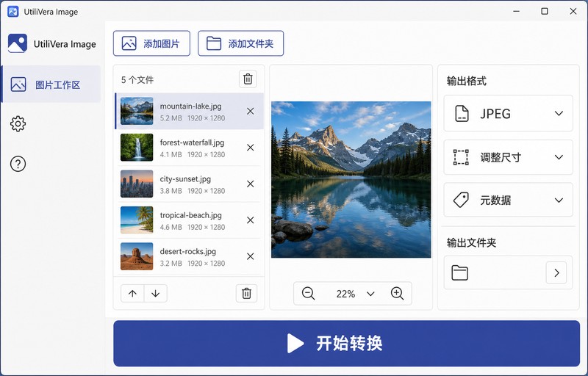The image size is (588, 376).
Task: Open the settings gear in sidebar
Action: 18,123
